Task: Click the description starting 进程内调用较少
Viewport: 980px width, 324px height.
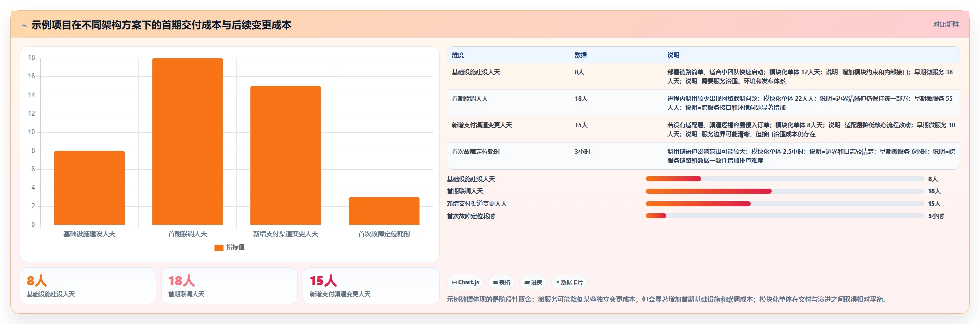Action: (810, 103)
